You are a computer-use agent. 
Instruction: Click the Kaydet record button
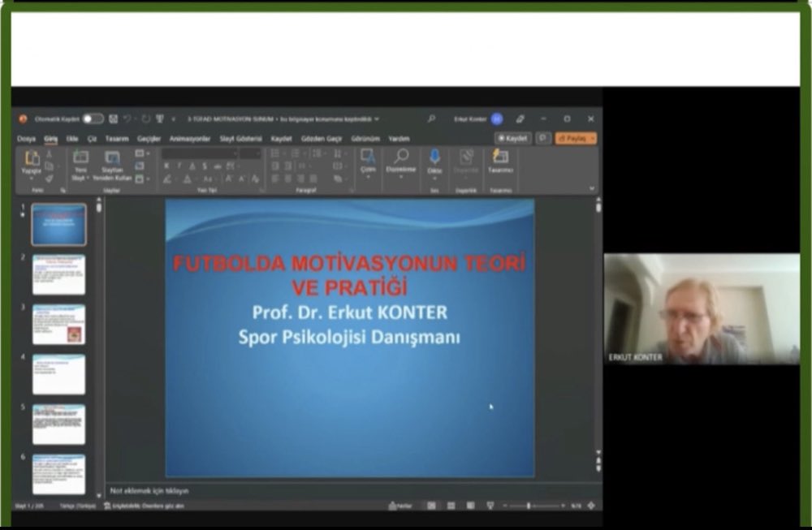pos(512,138)
